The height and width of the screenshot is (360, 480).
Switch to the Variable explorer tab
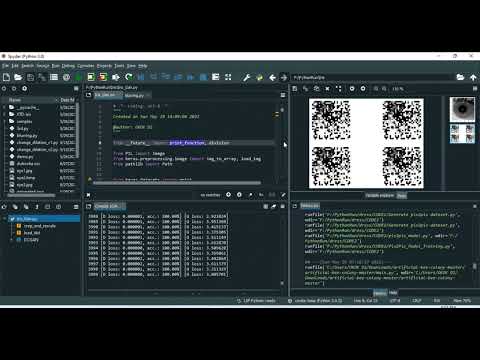[379, 196]
